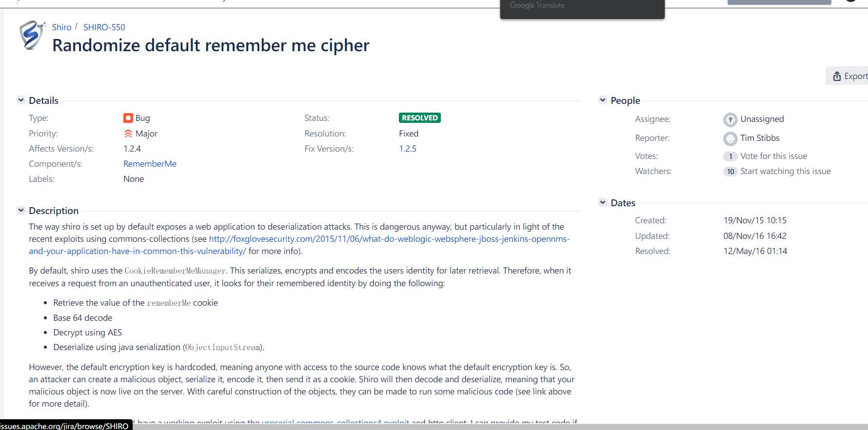Collapse the Details section
Image resolution: width=868 pixels, height=430 pixels.
coord(21,100)
